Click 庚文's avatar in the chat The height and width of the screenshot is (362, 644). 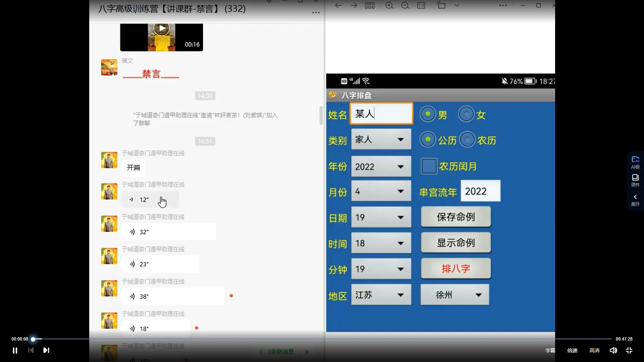(x=109, y=67)
